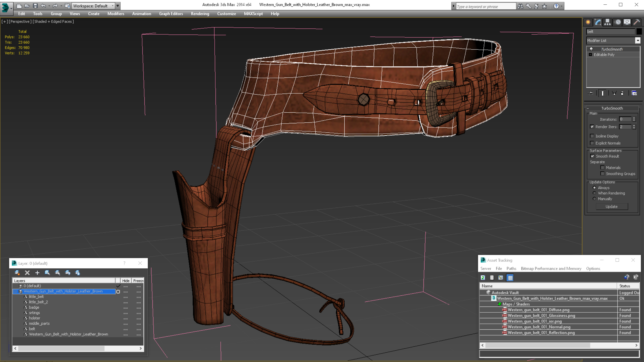Open the Utilities panel hammer icon
This screenshot has height=362, width=644.
636,22
